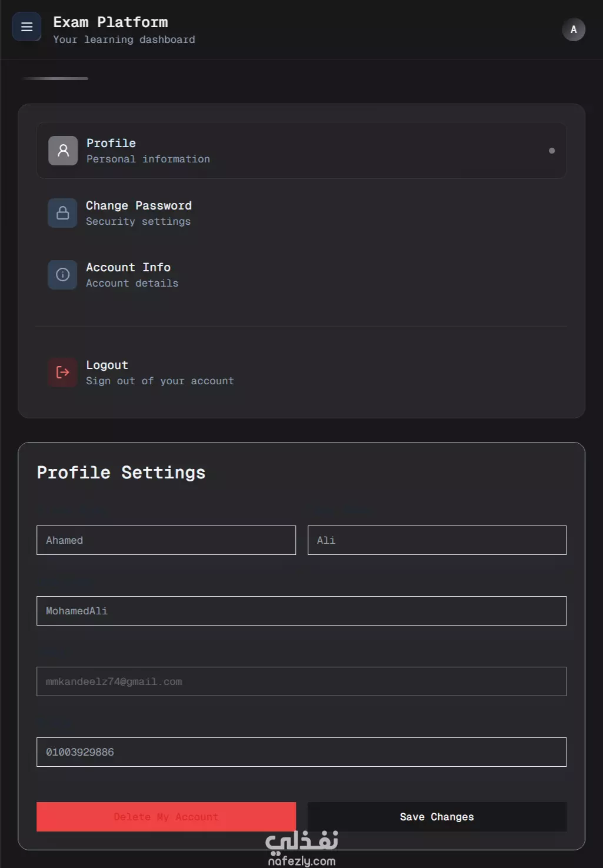Click the Change Password lock icon
The height and width of the screenshot is (868, 603).
(x=62, y=213)
